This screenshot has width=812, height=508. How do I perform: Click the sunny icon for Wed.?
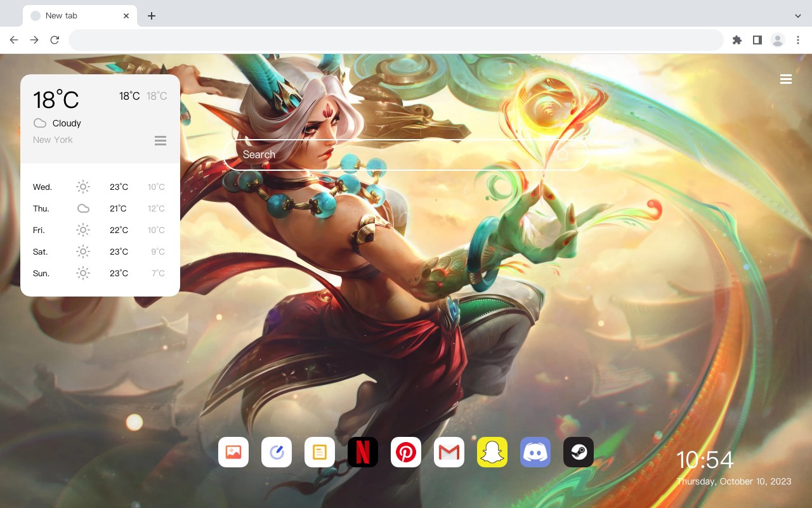83,187
